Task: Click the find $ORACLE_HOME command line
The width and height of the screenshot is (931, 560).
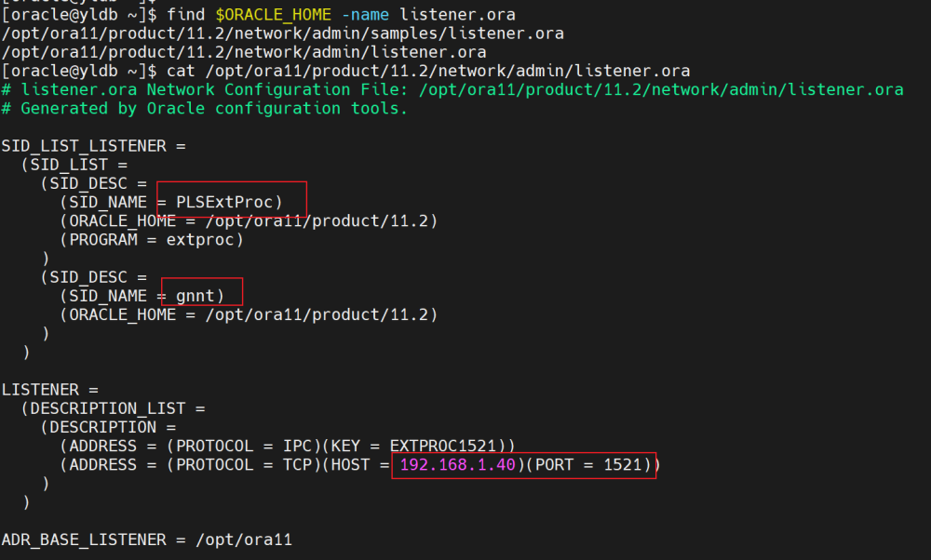Action: pyautogui.click(x=258, y=14)
